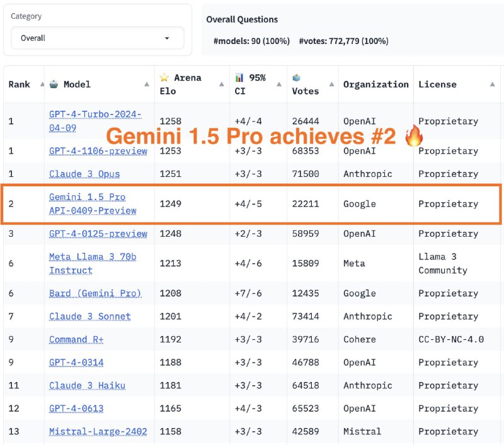
Task: Select the Mistral organization cell
Action: (362, 432)
